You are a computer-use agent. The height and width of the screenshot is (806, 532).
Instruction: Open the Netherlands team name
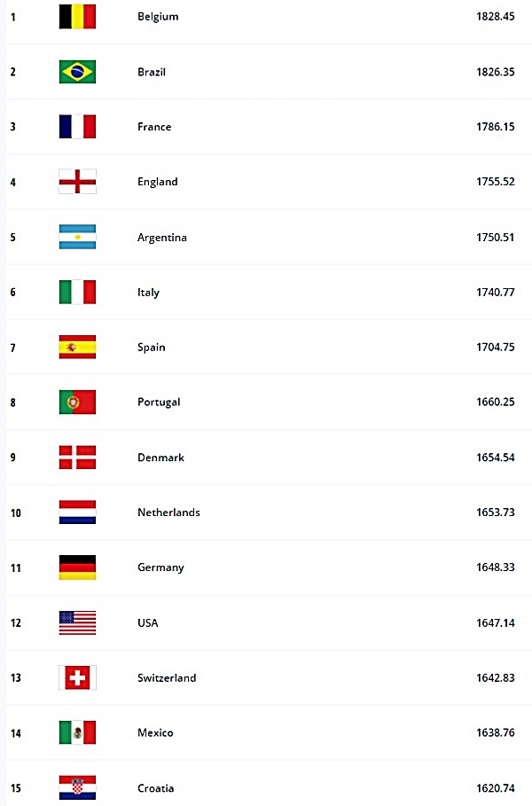point(168,513)
